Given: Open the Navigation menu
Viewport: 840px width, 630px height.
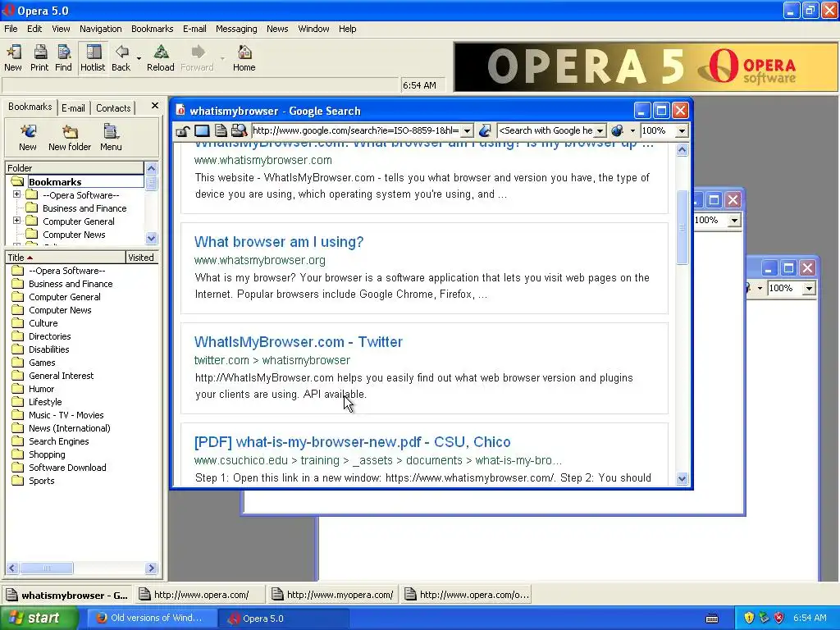Looking at the screenshot, I should [101, 29].
